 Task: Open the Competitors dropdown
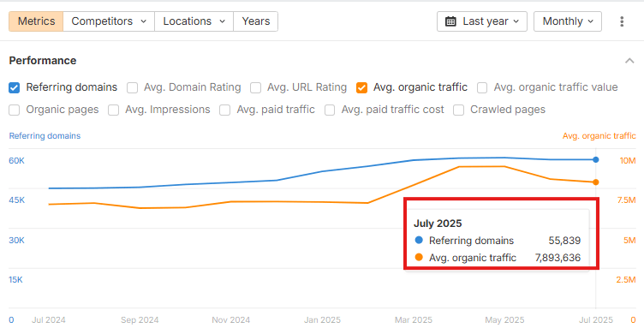109,21
